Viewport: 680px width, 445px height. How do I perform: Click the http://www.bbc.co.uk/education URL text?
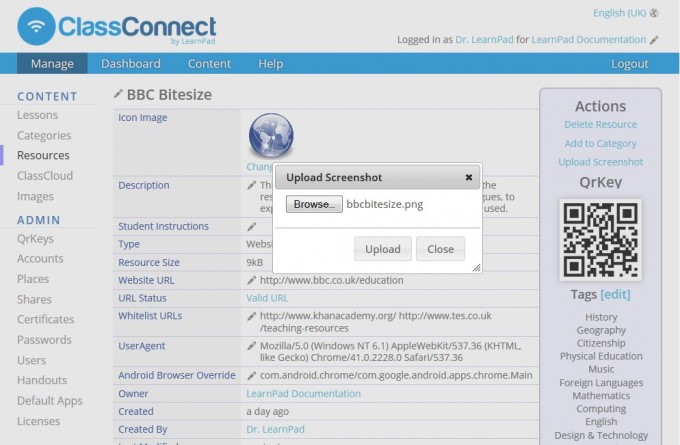[331, 280]
